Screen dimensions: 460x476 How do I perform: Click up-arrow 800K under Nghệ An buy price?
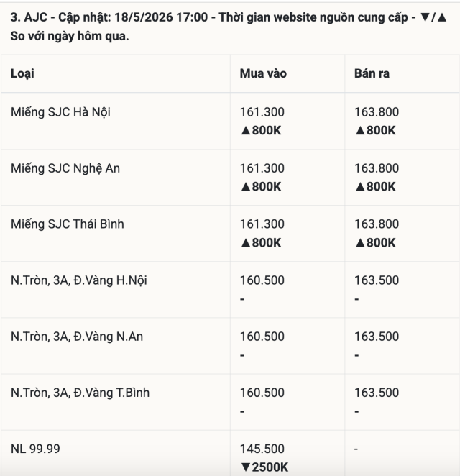tap(261, 187)
